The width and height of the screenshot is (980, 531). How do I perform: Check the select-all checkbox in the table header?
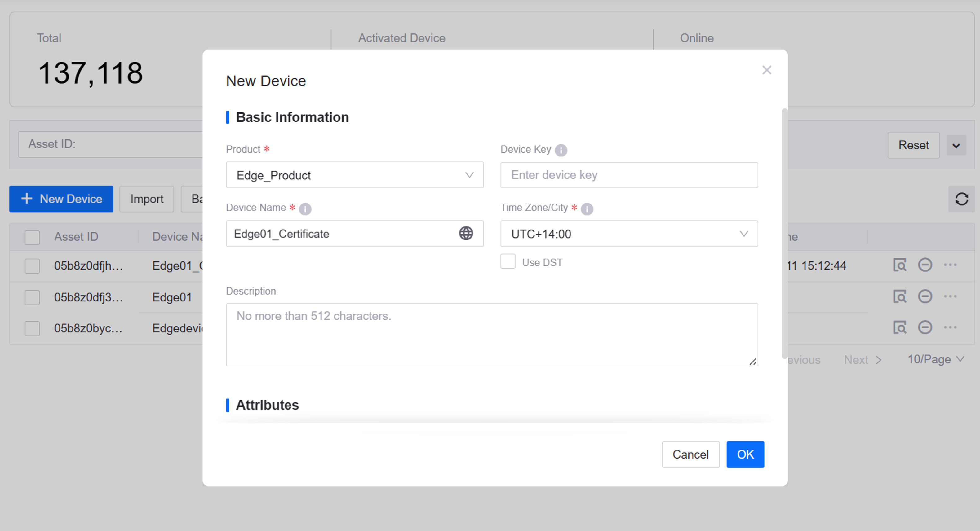32,237
